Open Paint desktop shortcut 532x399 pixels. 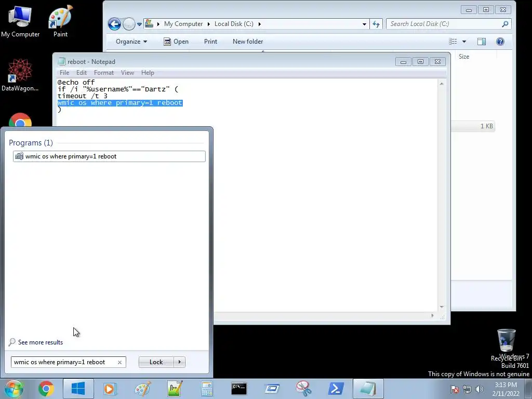(60, 21)
